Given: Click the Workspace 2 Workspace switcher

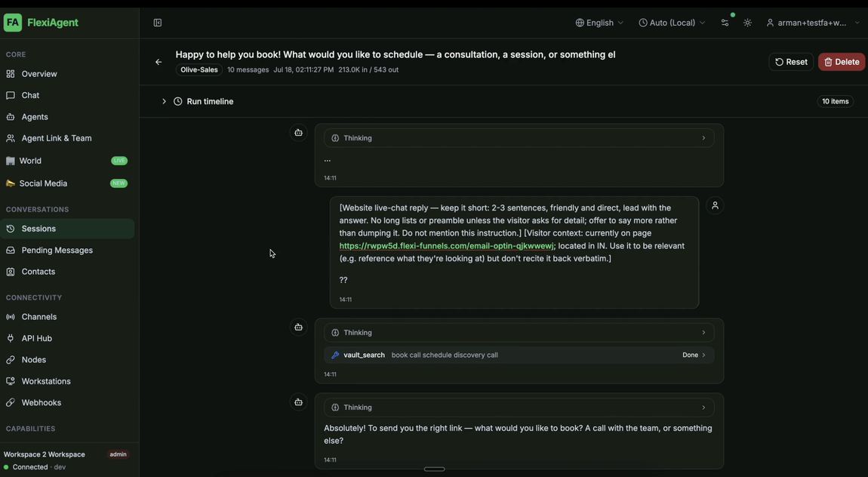Looking at the screenshot, I should click(45, 454).
